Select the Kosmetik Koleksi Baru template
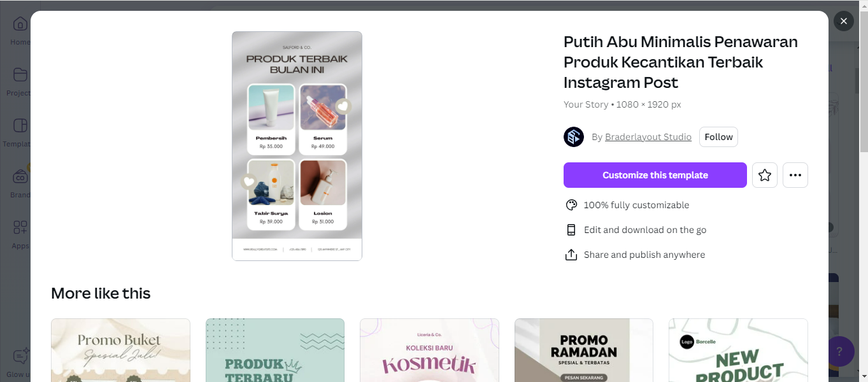This screenshot has height=382, width=868. [x=429, y=350]
